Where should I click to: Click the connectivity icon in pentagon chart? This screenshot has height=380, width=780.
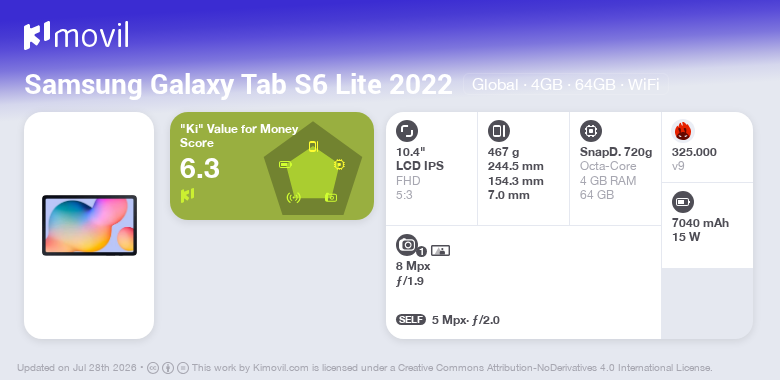294,197
